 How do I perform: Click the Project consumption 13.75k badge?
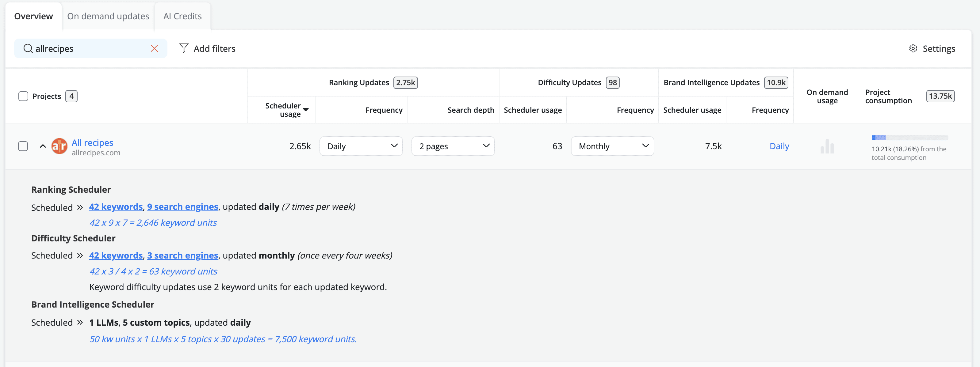pos(940,96)
